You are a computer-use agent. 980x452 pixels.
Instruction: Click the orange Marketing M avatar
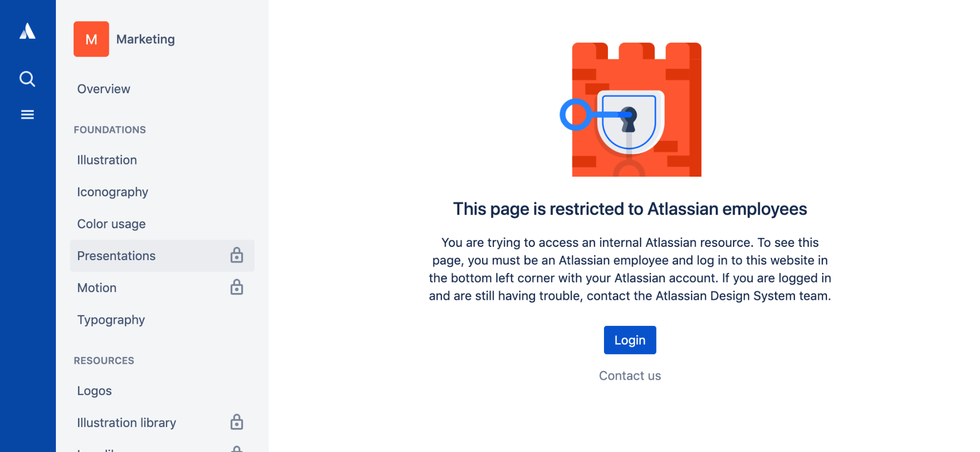coord(91,39)
